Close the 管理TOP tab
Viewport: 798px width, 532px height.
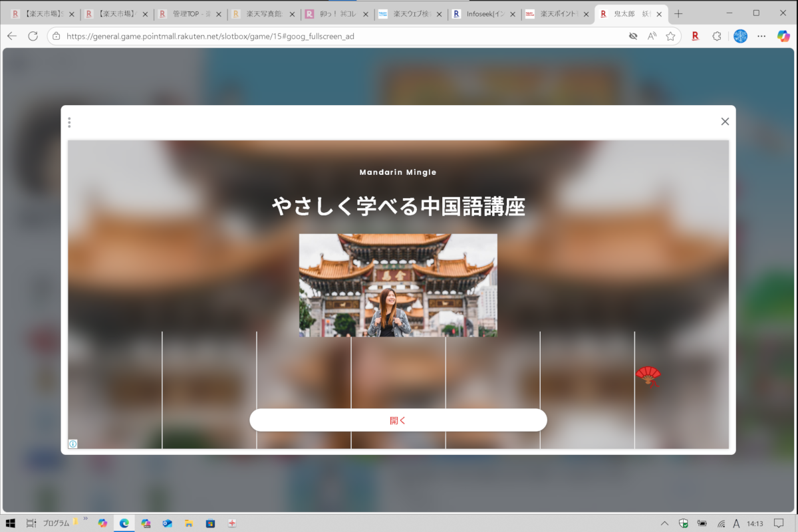tap(219, 14)
